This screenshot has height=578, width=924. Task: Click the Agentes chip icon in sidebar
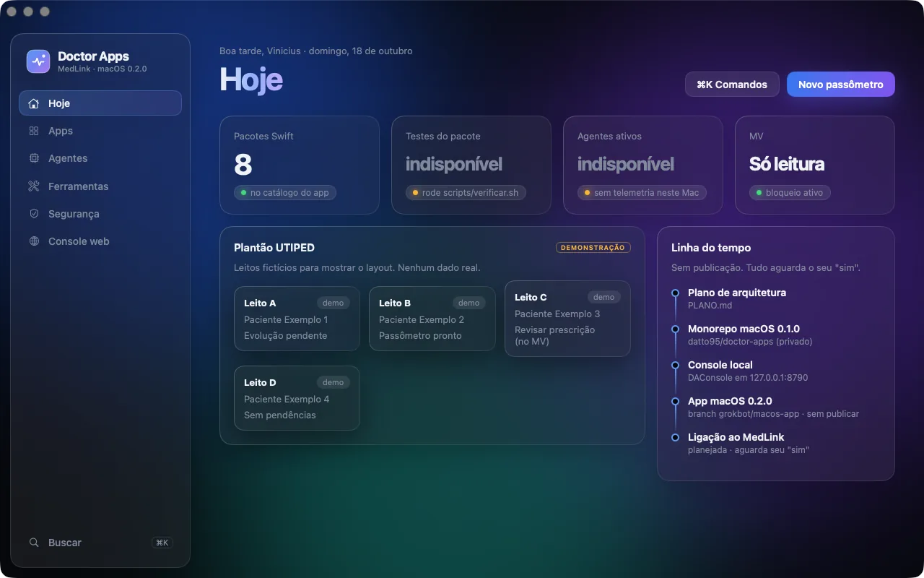(x=33, y=158)
